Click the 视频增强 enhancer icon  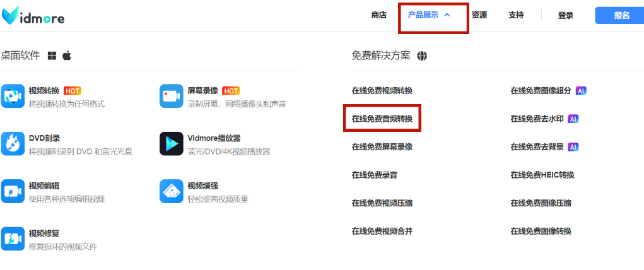(x=171, y=191)
